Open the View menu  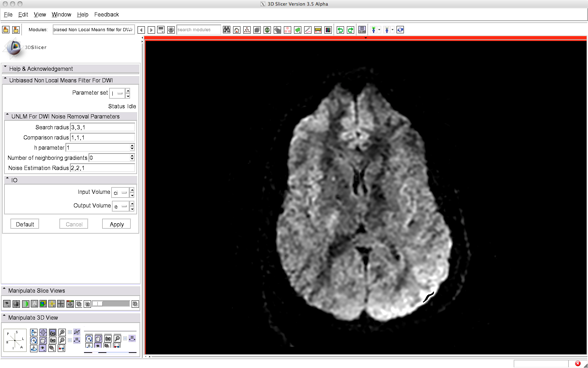pos(40,14)
